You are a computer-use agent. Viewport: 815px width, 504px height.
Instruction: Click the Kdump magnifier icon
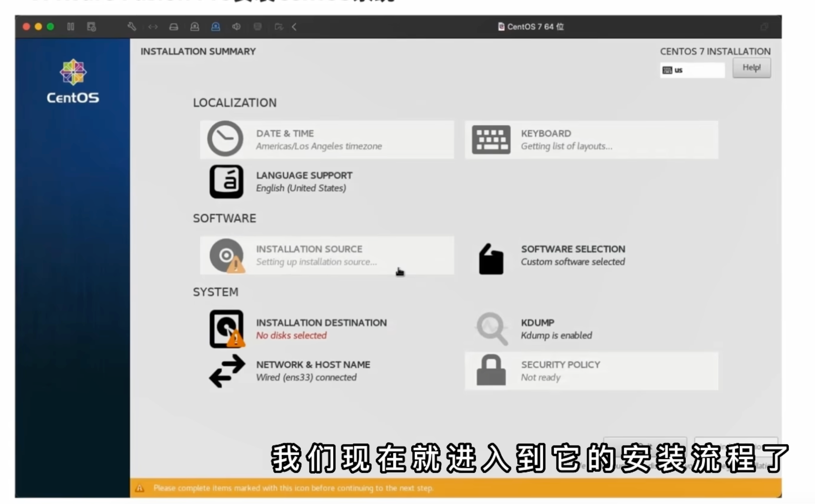[492, 329]
